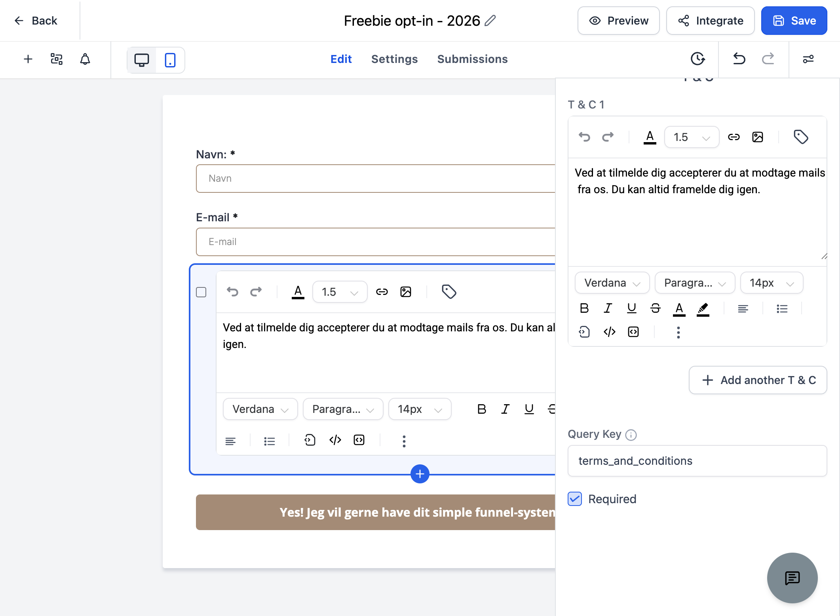The width and height of the screenshot is (840, 616).
Task: Open Verdana font dropdown in sidebar
Action: click(x=612, y=283)
